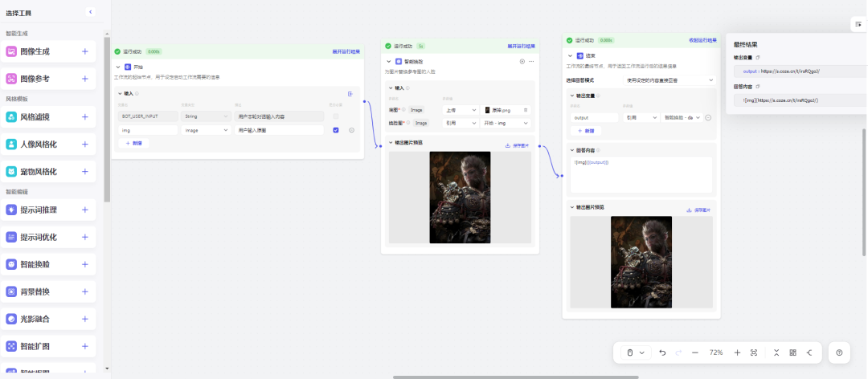Click the img variable name input field
The height and width of the screenshot is (379, 868).
click(148, 130)
